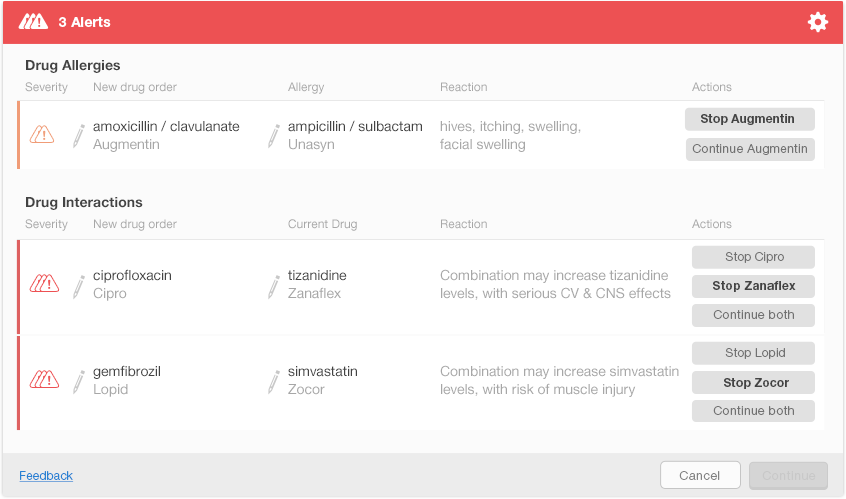This screenshot has height=499, width=846.
Task: Edit the ciprofloxacin order pencil icon
Action: point(79,285)
